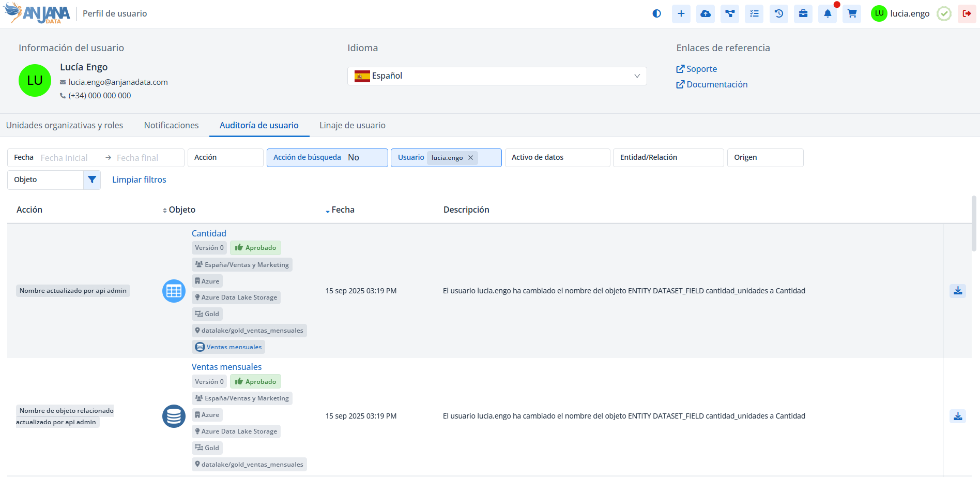Click the Fecha inicial date field
This screenshot has height=477, width=980.
[64, 158]
